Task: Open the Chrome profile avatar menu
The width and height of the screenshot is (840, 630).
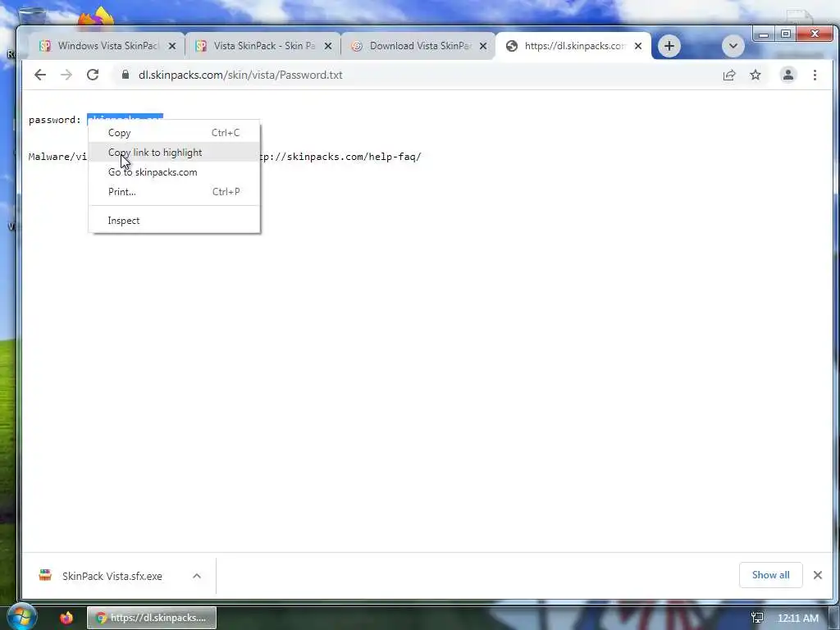Action: point(788,75)
